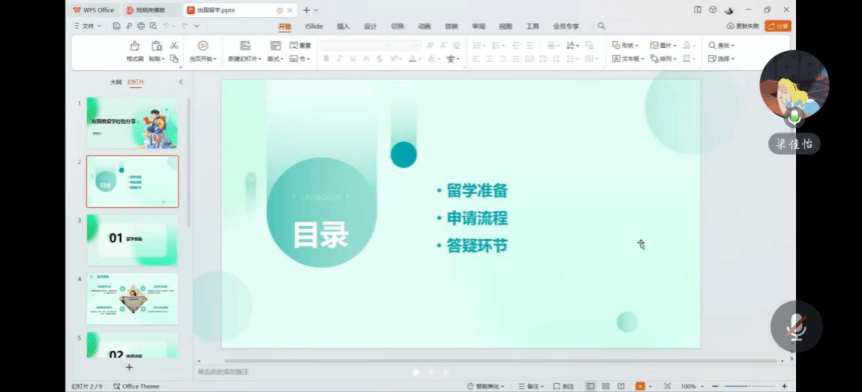
Task: Select slide 3 thumbnail with 01
Action: click(x=132, y=240)
